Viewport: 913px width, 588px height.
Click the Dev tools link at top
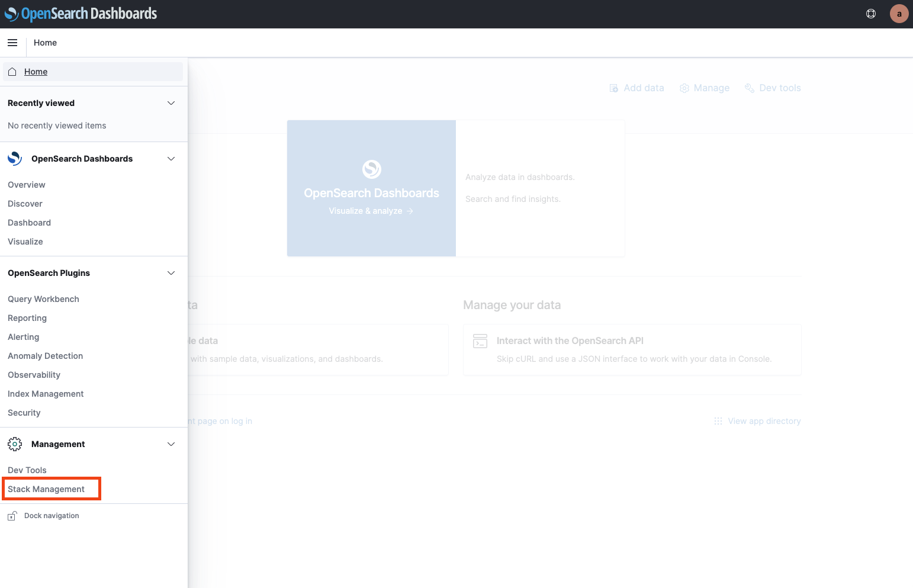[780, 88]
